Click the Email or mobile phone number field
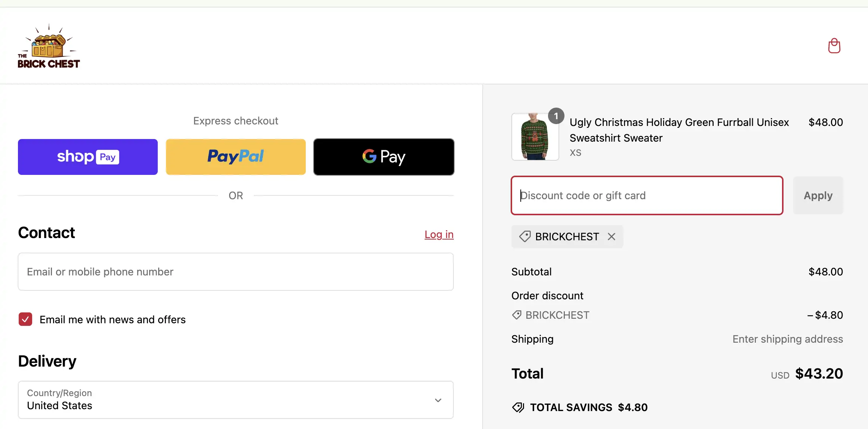 pos(236,272)
